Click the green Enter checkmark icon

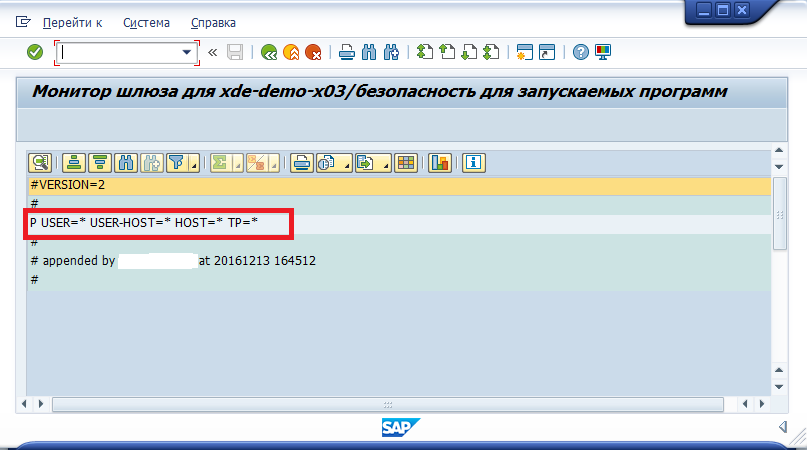tap(35, 52)
